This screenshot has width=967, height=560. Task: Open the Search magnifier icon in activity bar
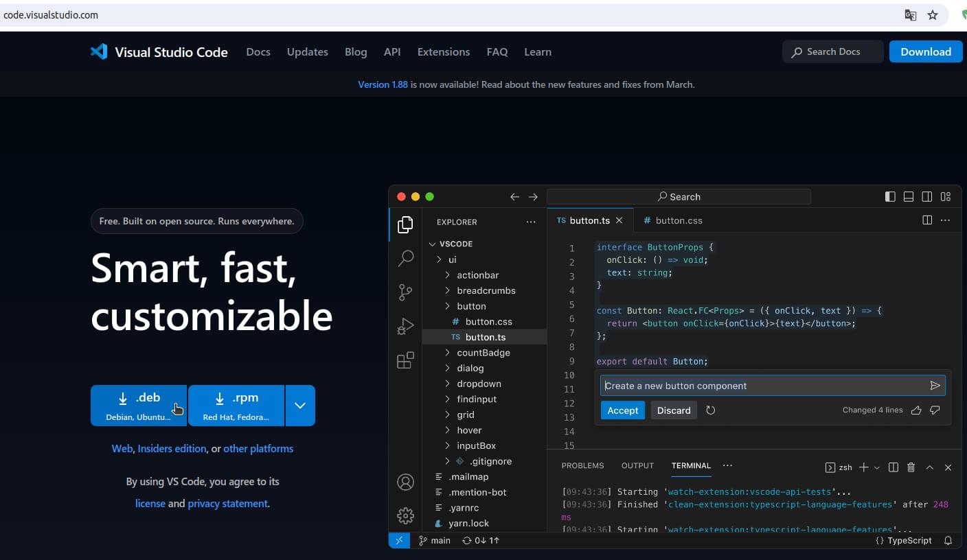pos(405,258)
